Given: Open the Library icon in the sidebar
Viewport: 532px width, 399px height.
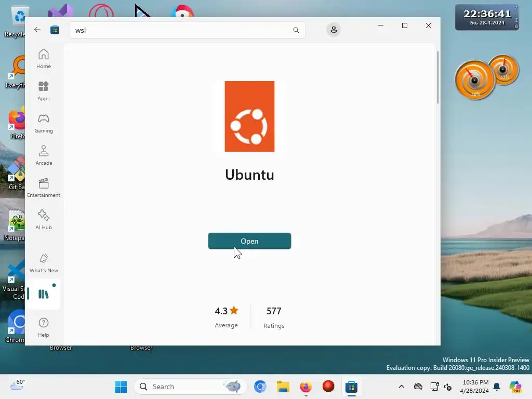Looking at the screenshot, I should [x=44, y=294].
